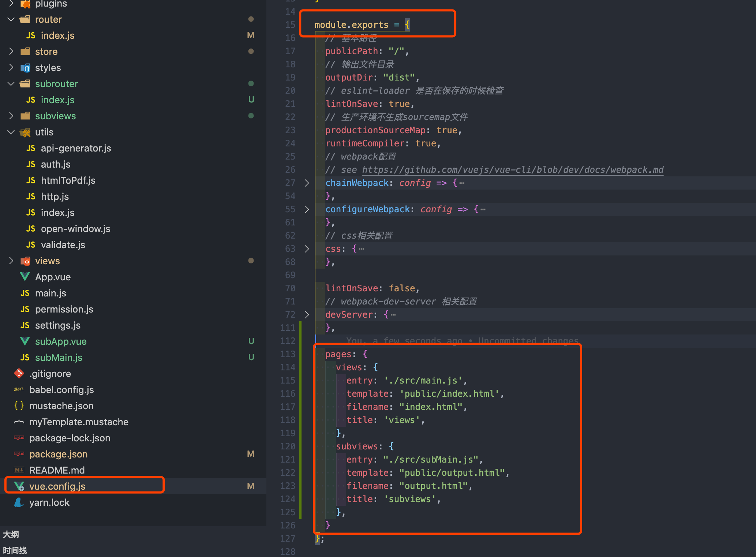Click the npm icon next to package.json
Screen dimensions: 756x557
pos(19,454)
